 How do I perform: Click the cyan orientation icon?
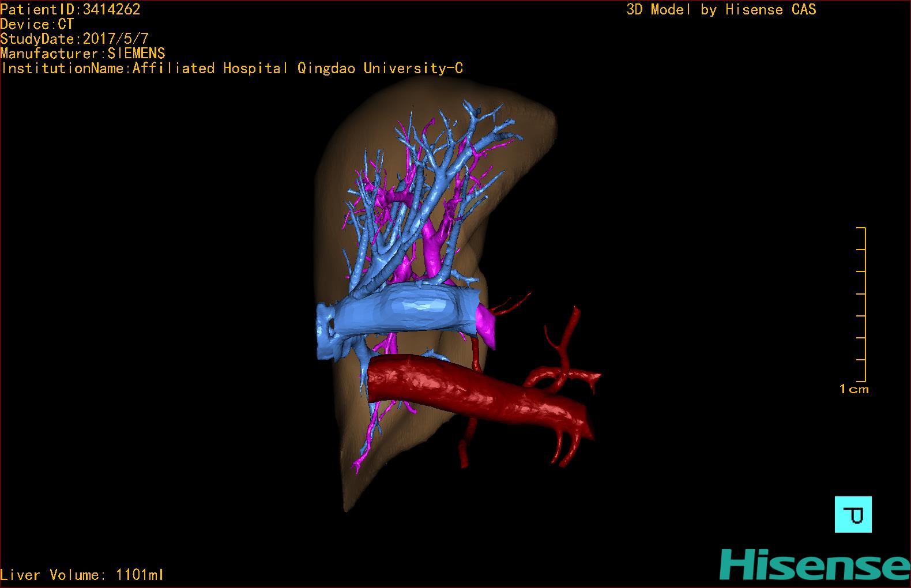coord(853,514)
